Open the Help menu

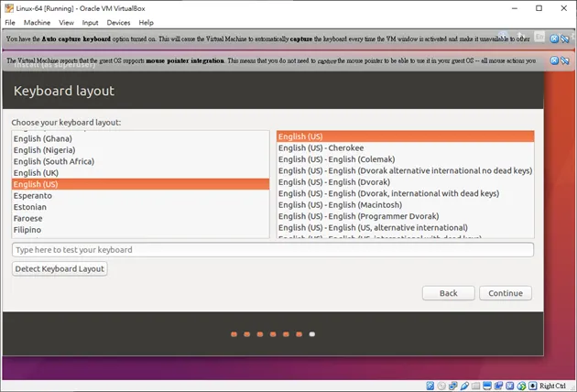(x=147, y=23)
